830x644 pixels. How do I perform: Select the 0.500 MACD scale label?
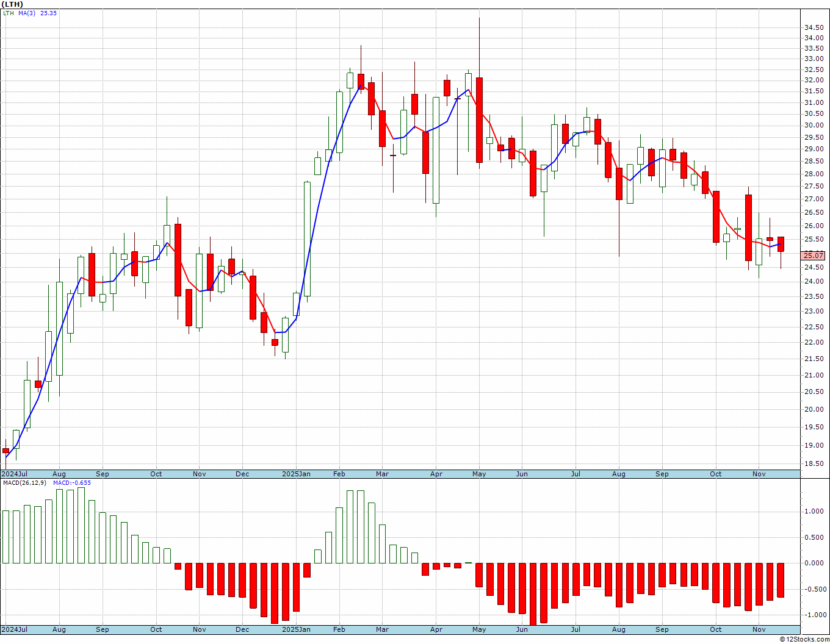point(814,537)
